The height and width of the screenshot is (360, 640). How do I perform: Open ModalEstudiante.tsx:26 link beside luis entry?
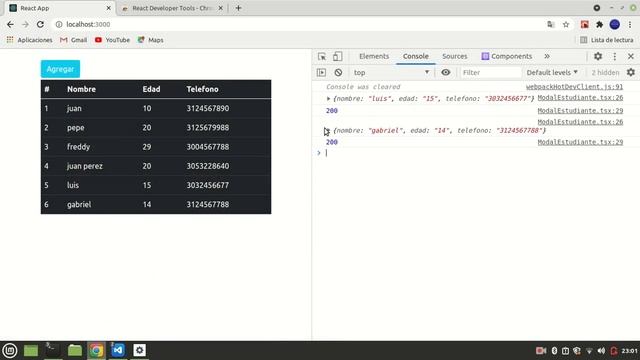580,98
